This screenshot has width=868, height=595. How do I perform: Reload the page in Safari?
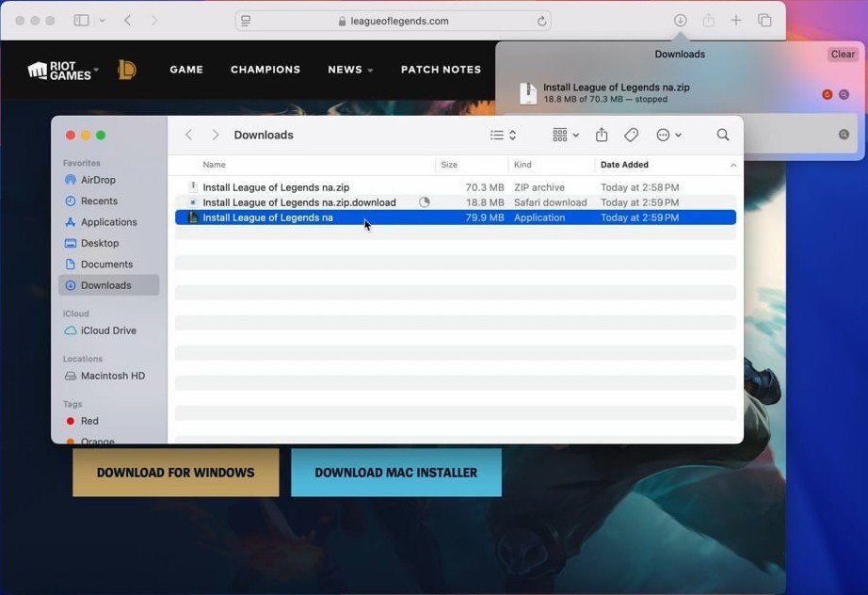pyautogui.click(x=541, y=21)
